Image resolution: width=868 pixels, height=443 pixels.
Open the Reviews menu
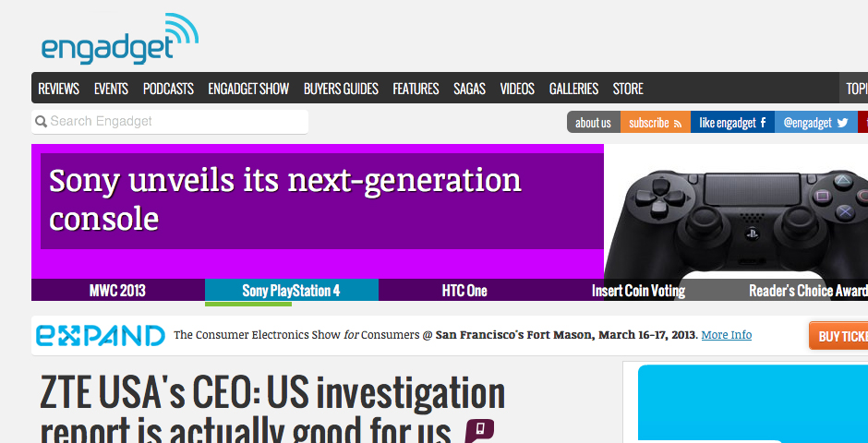[59, 89]
